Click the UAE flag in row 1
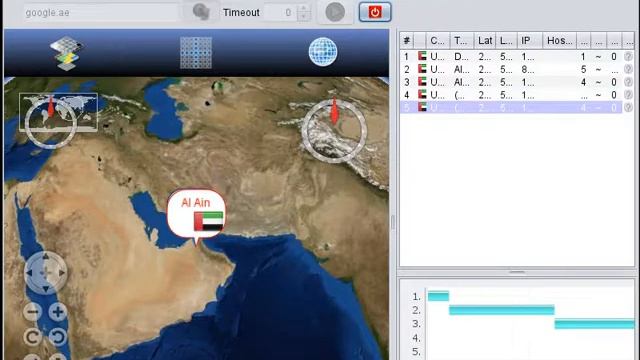Image resolution: width=640 pixels, height=360 pixels. click(x=422, y=56)
